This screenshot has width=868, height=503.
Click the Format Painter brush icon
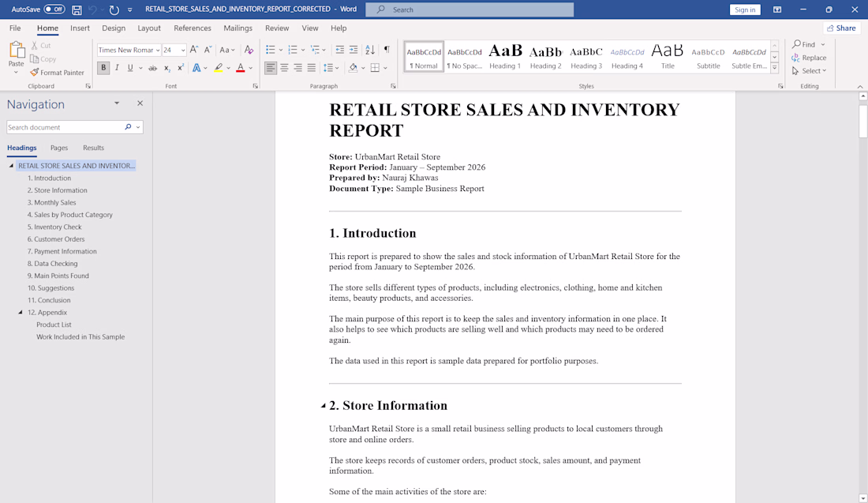point(34,73)
